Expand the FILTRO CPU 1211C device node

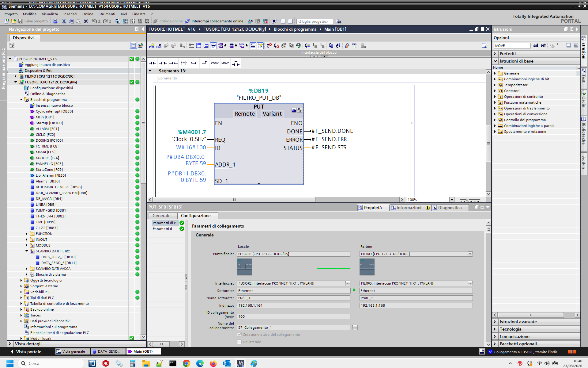16,76
